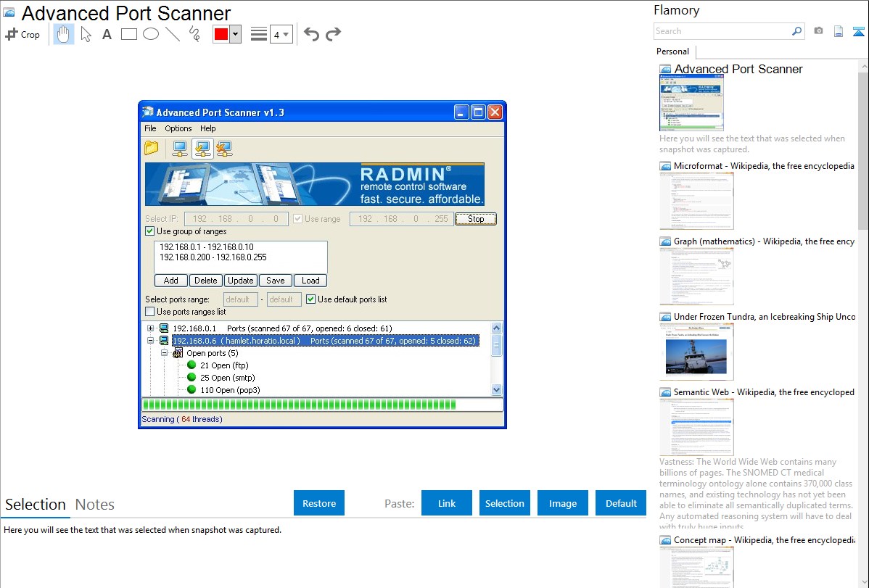This screenshot has width=869, height=588.
Task: Select the Crop tool
Action: [x=22, y=34]
